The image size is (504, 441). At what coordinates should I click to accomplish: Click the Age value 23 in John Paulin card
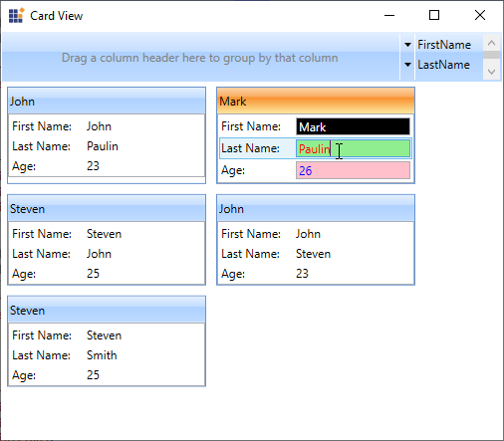(93, 166)
